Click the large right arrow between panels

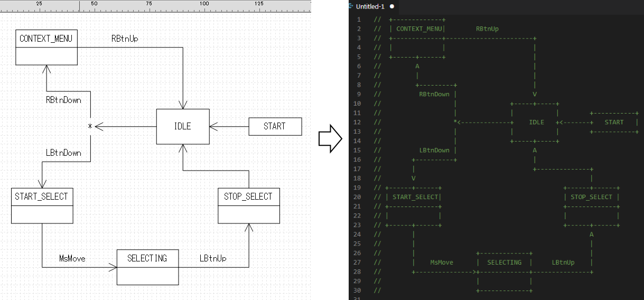coord(330,139)
